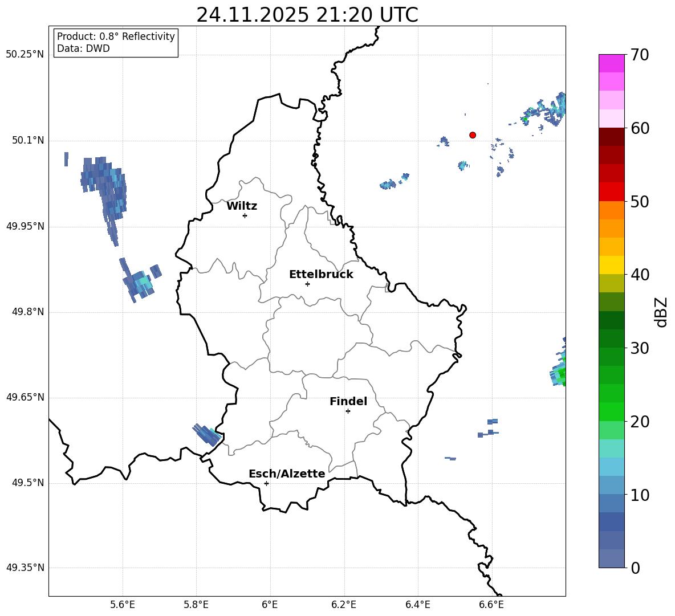Click the 6°E longitude label
The width and height of the screenshot is (675, 616).
(x=270, y=605)
